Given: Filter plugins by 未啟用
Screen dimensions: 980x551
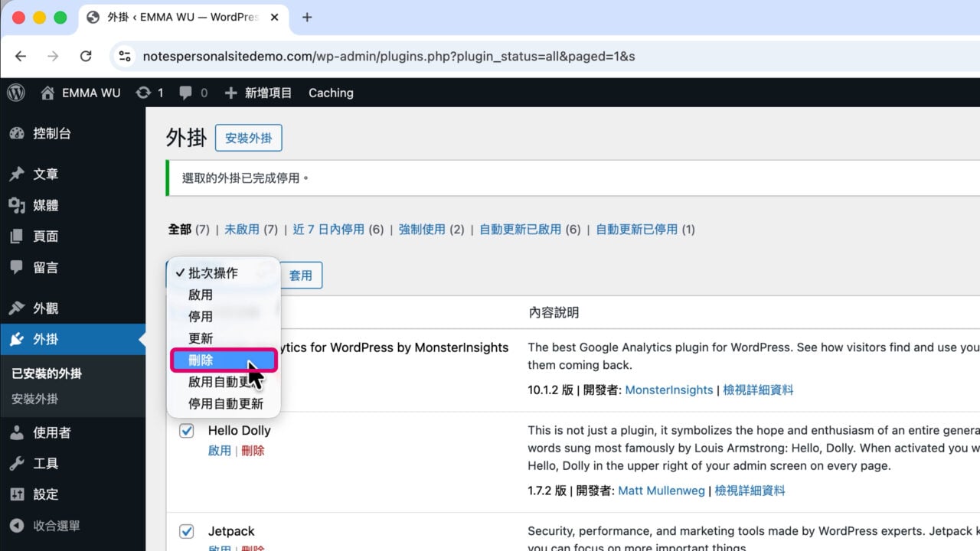Looking at the screenshot, I should pos(242,230).
